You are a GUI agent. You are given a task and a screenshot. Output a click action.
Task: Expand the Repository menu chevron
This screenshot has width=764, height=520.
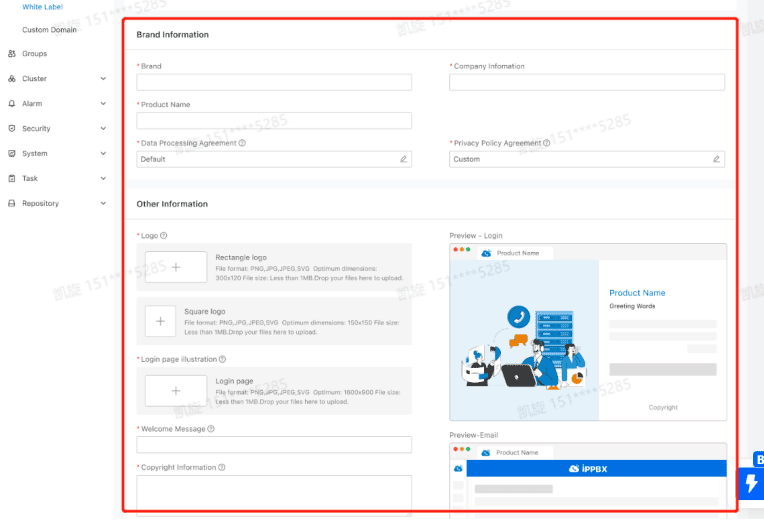(x=103, y=203)
